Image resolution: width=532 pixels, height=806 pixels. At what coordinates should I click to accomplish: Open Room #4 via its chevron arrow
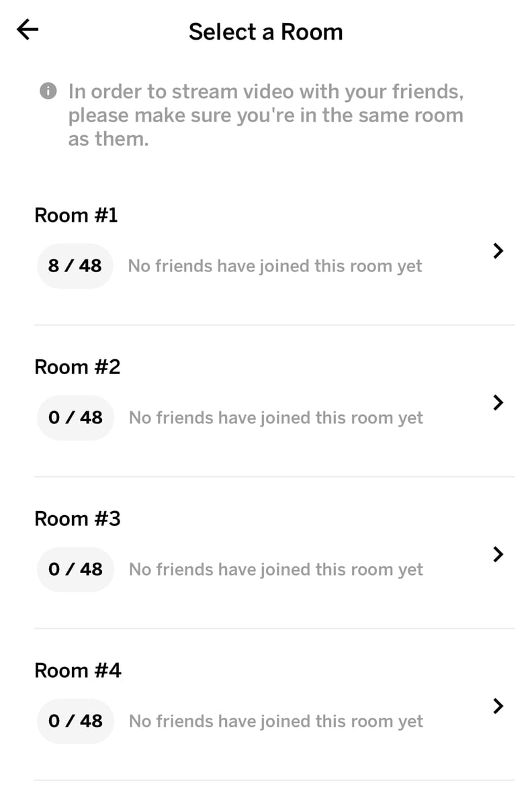point(497,706)
